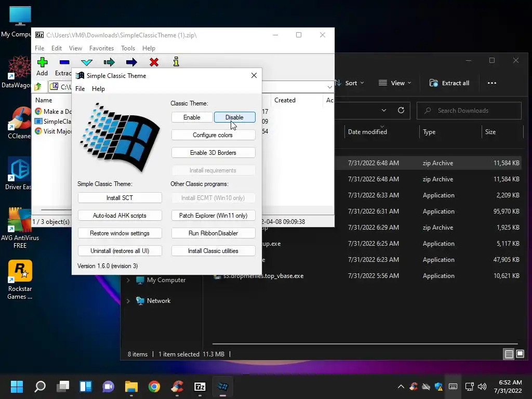532x399 pixels.
Task: Open the Help menu in Simple Classic Theme
Action: 98,88
